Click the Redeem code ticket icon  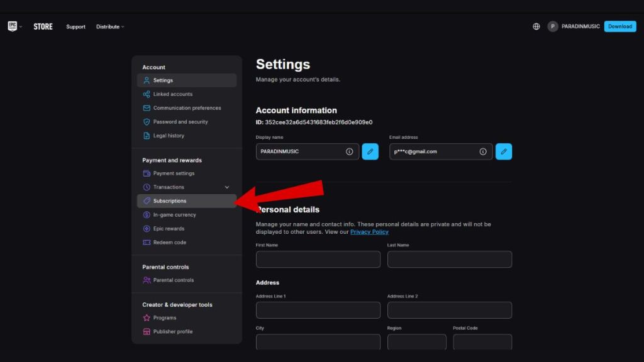(147, 243)
